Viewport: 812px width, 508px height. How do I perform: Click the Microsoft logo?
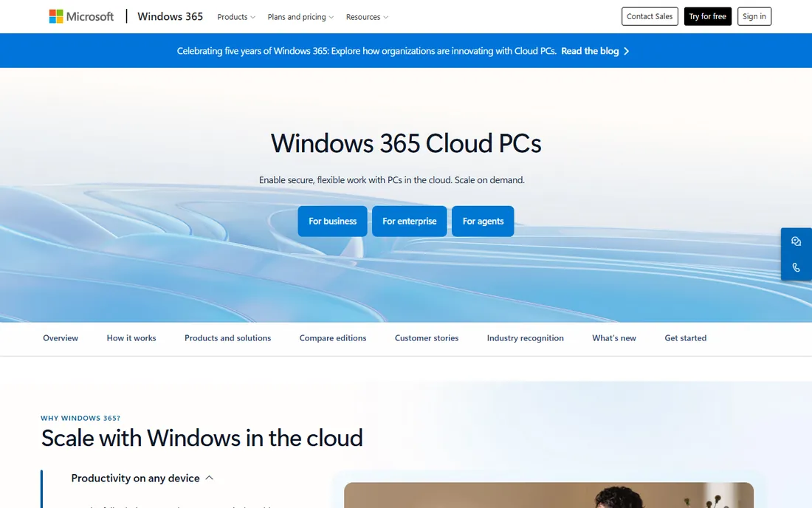pos(81,16)
